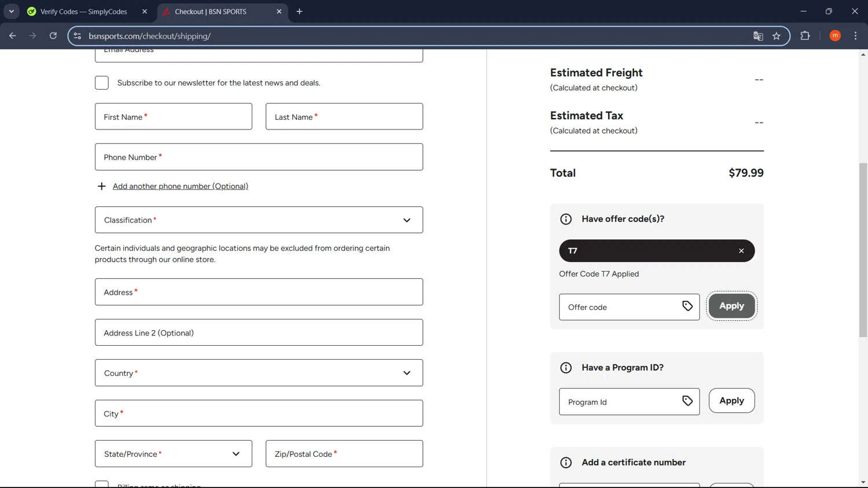Click the info icon beside Have offer code(s)?
868x488 pixels.
coord(565,219)
